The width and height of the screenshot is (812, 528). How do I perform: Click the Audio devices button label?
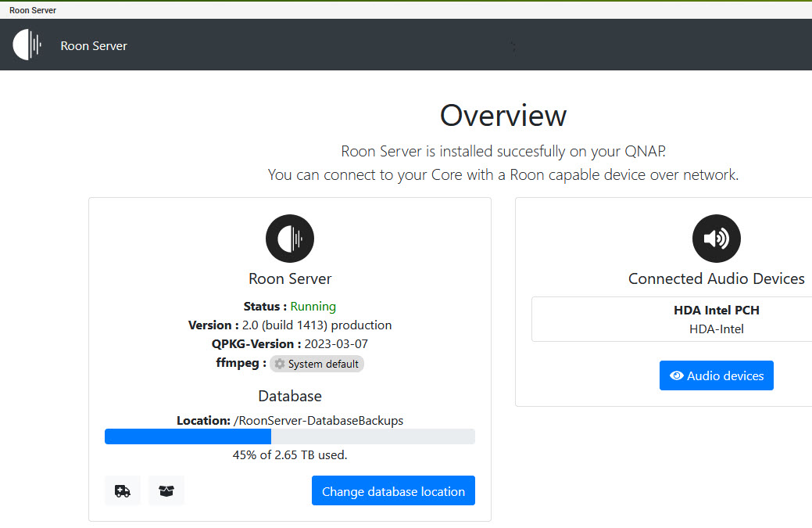click(x=725, y=375)
